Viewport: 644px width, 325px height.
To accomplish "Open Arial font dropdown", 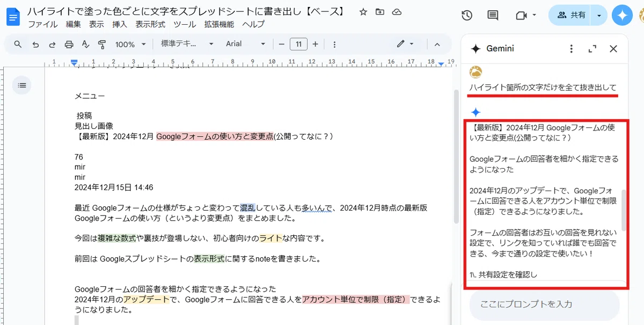I will click(246, 44).
